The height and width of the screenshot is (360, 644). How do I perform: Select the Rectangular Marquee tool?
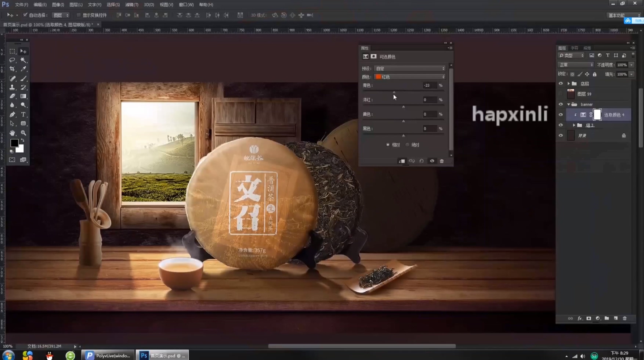click(12, 51)
